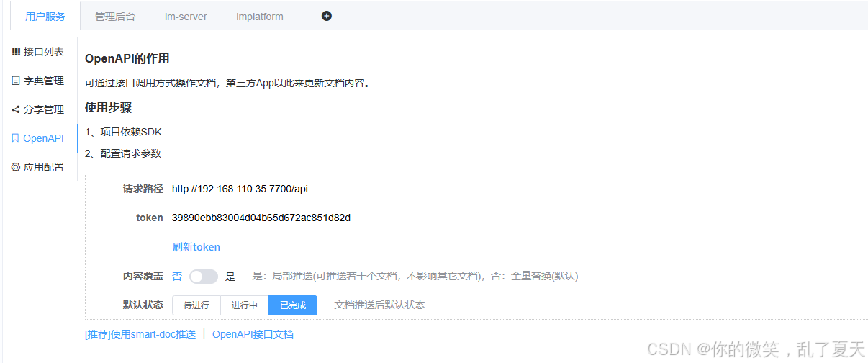The width and height of the screenshot is (868, 363).
Task: Open the implatform tab
Action: pos(260,16)
